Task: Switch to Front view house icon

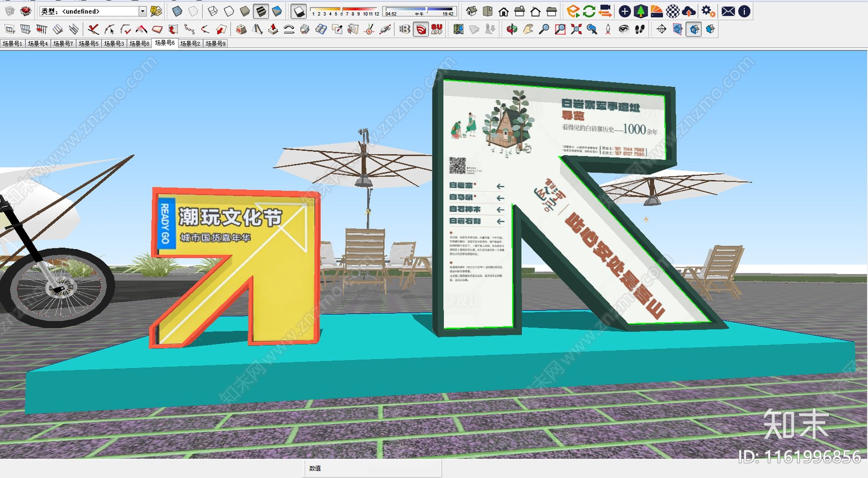Action: pyautogui.click(x=503, y=11)
